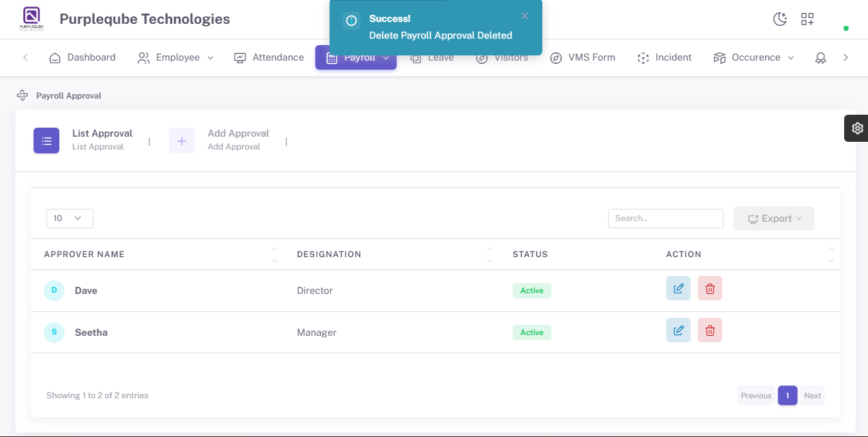Open the settings gear side panel

[x=857, y=128]
